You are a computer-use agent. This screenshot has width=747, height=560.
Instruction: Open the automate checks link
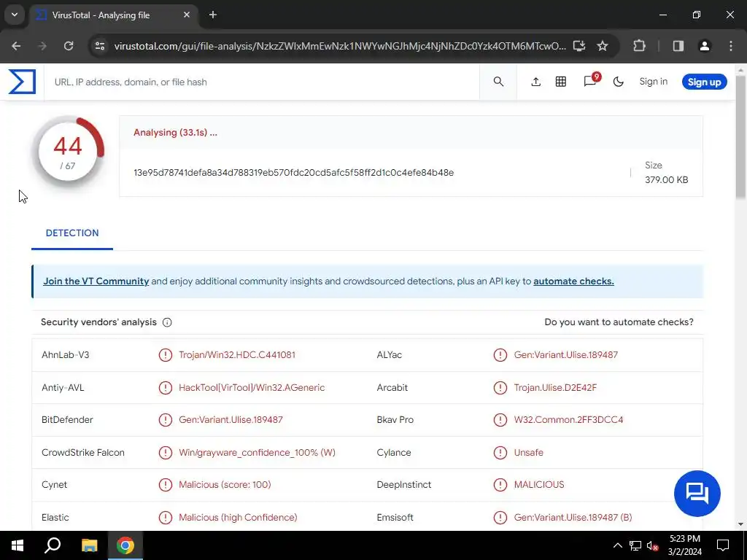coord(573,281)
